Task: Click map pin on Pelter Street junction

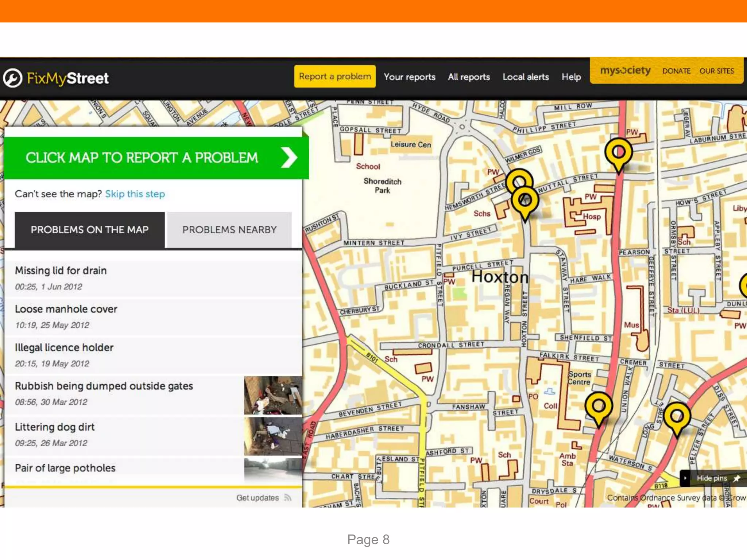Action: click(x=677, y=416)
